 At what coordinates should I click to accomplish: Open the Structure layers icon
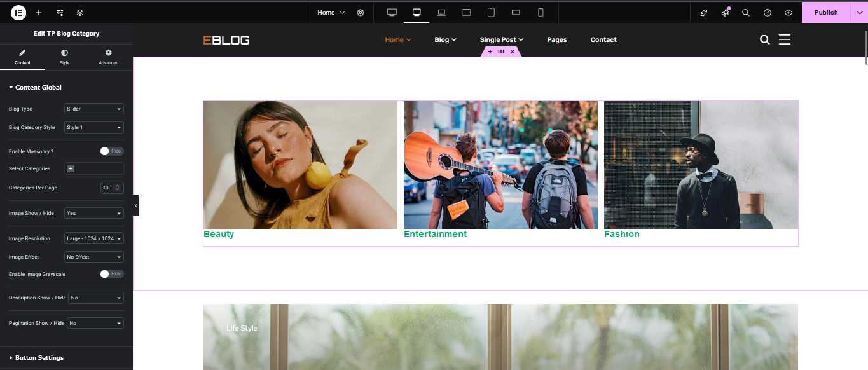point(80,12)
